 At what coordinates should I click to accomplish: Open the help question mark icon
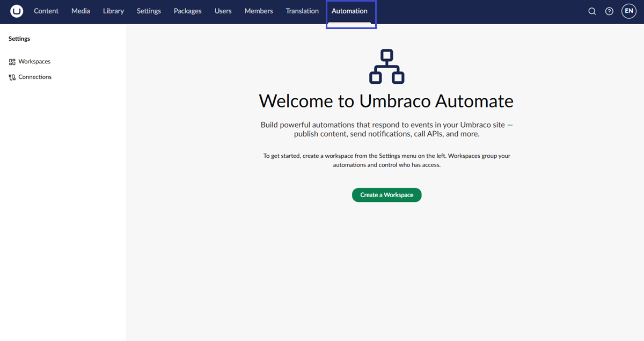click(609, 11)
